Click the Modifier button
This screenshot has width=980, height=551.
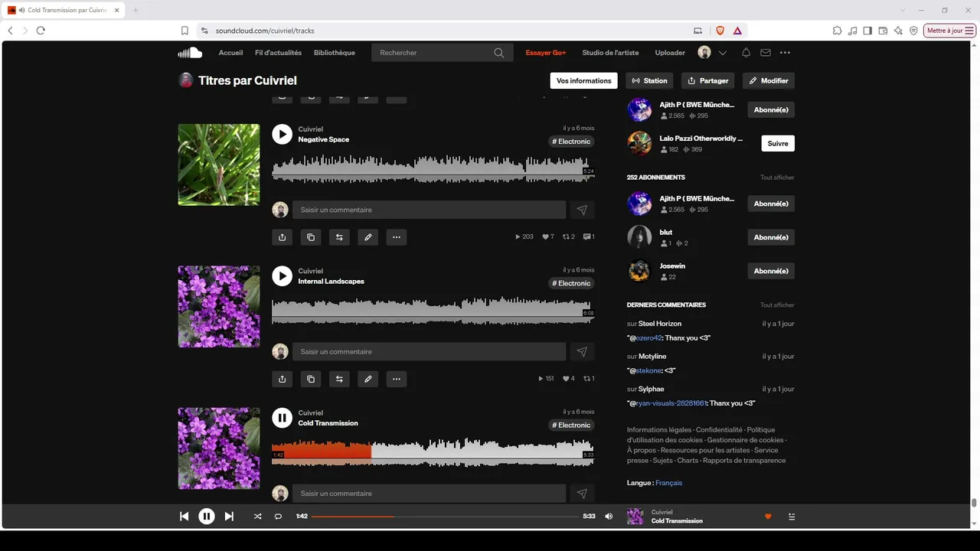pos(769,80)
